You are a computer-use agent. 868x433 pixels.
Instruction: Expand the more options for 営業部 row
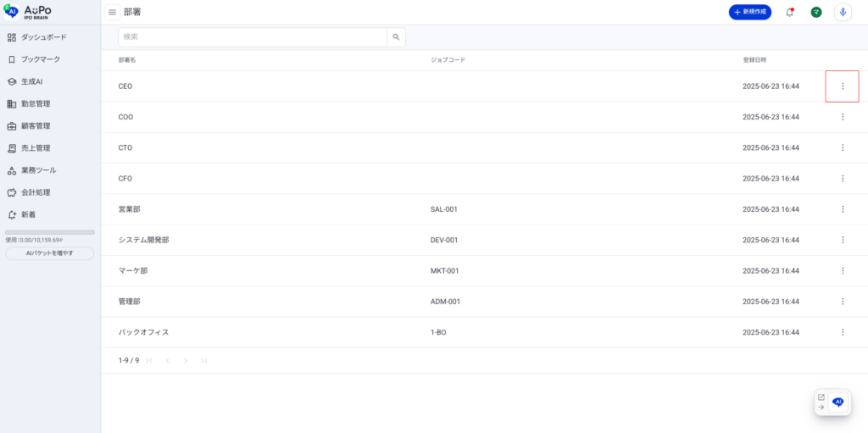click(x=842, y=209)
